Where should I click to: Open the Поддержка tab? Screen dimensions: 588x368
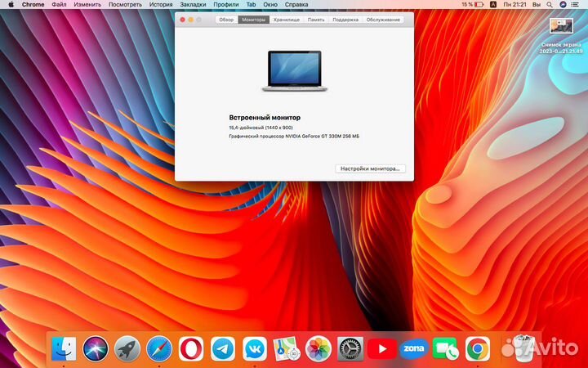coord(345,20)
